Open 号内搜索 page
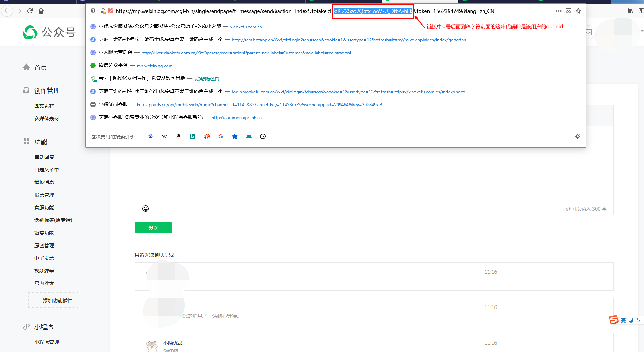 (x=44, y=283)
